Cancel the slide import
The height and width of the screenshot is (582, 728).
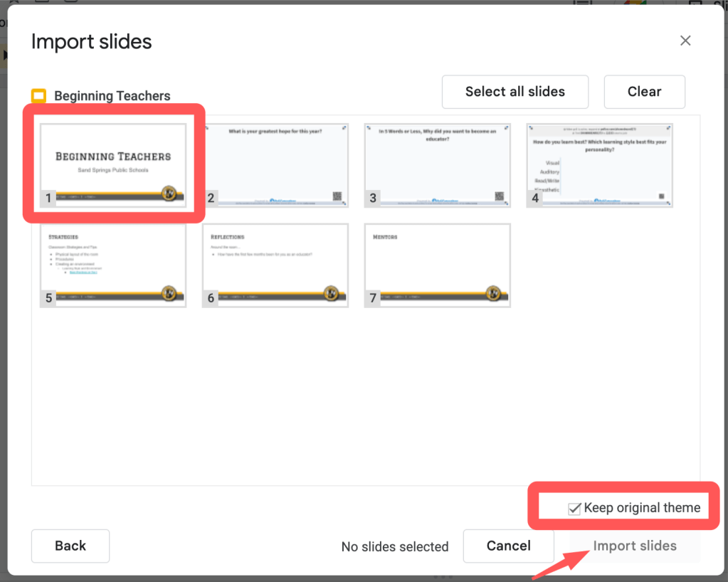coord(508,546)
